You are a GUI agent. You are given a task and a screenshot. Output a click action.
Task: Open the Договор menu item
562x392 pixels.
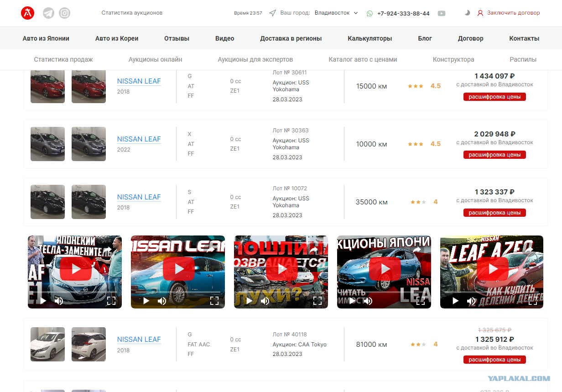[471, 38]
